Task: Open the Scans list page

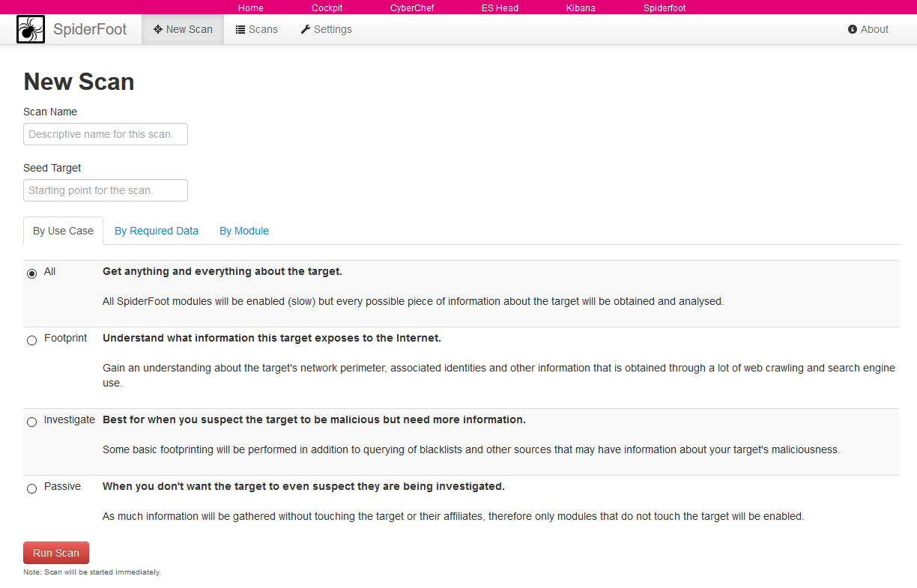Action: click(x=256, y=29)
